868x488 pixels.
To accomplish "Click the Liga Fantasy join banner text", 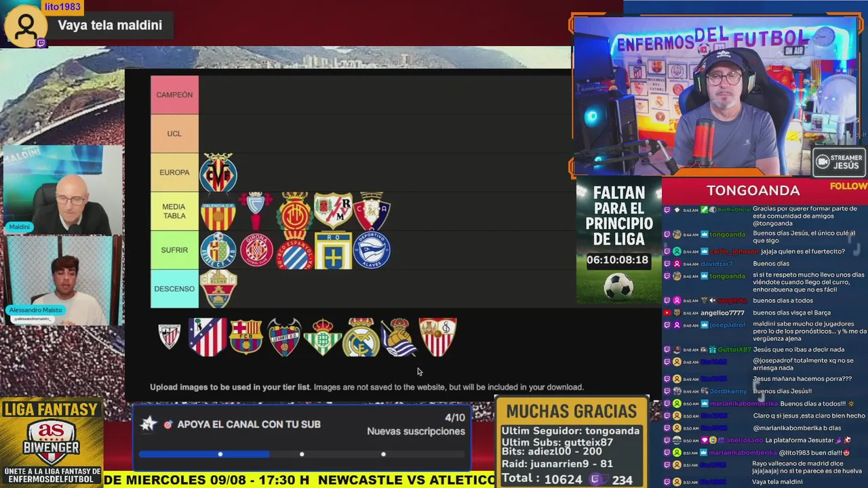I will [x=52, y=475].
